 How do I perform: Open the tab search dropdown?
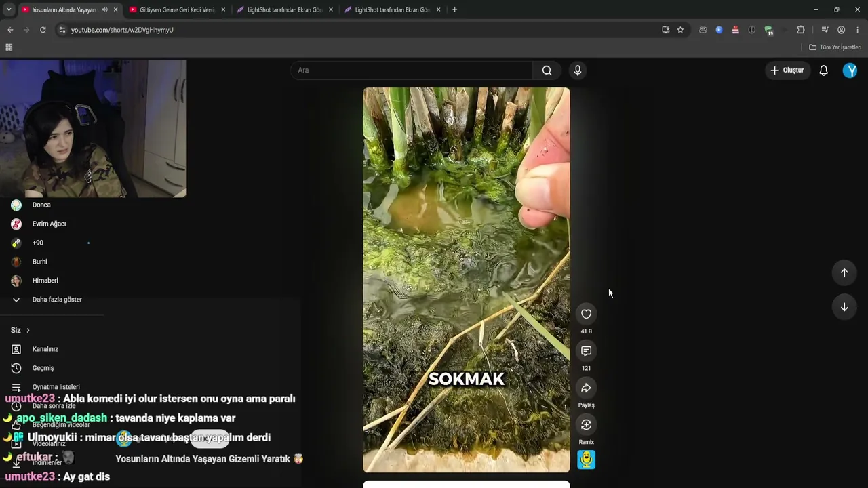coord(9,9)
